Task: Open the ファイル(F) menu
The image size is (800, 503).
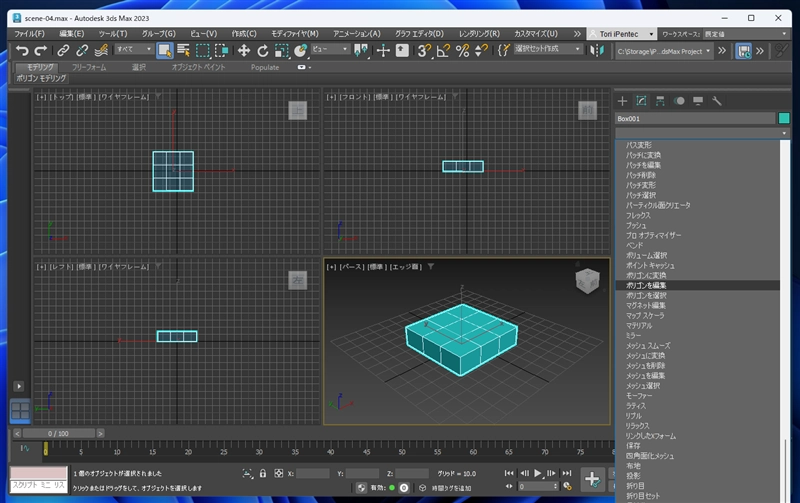Action: tap(29, 34)
